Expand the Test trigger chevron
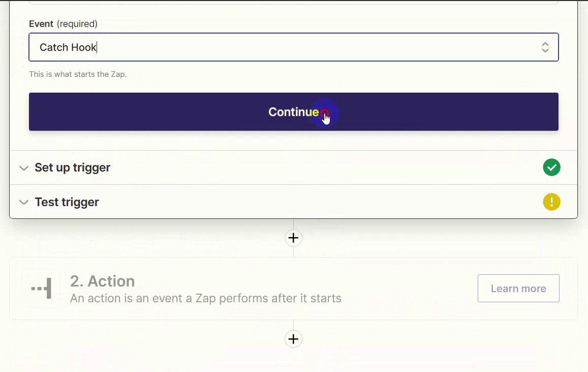588x372 pixels. coord(23,202)
